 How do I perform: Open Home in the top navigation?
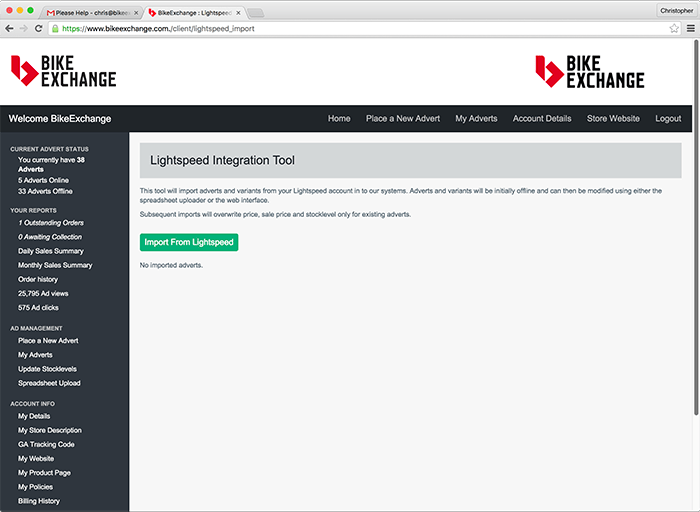point(339,118)
